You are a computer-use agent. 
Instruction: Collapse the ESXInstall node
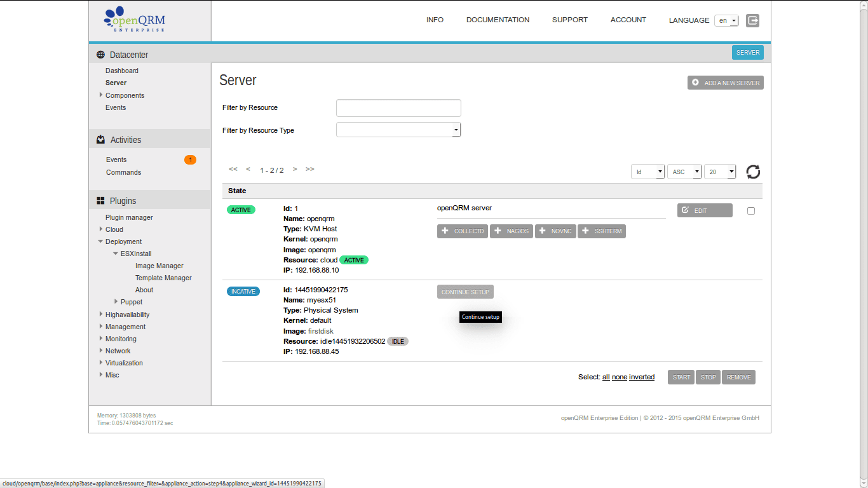[116, 254]
